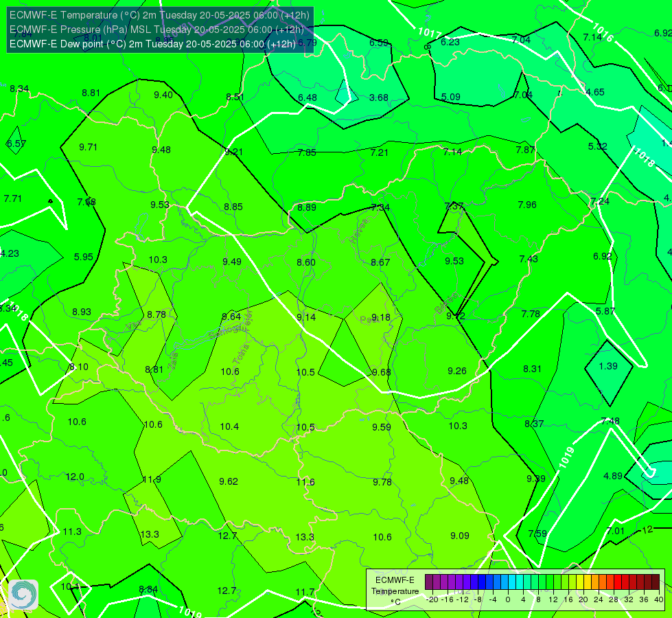Click the 8.31 temperature value
Screen dimensions: 672x618
pos(532,369)
